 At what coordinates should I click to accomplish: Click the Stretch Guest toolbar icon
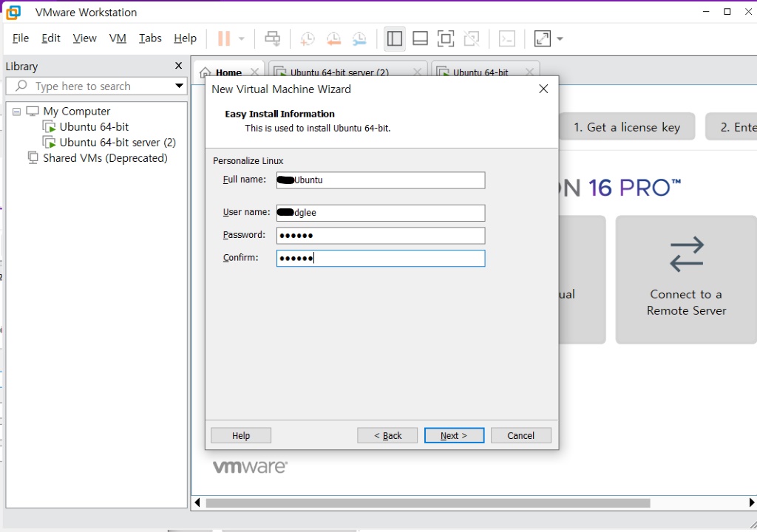tap(543, 38)
